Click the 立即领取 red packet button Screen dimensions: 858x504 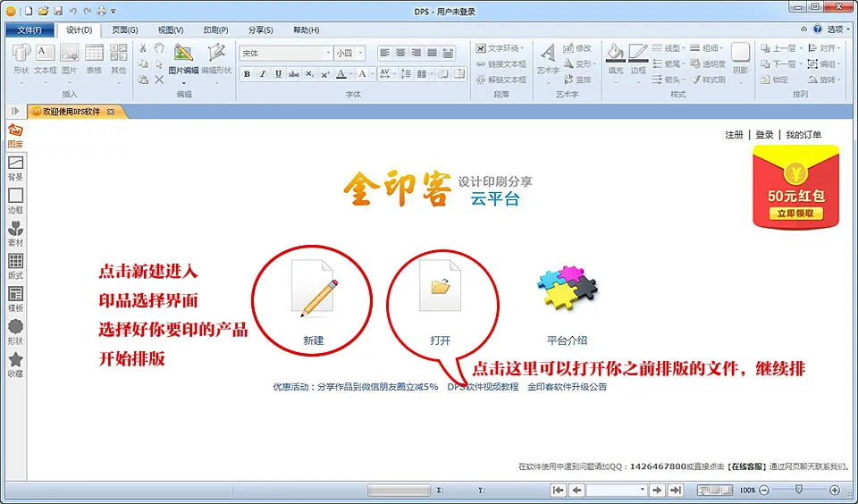pos(796,214)
